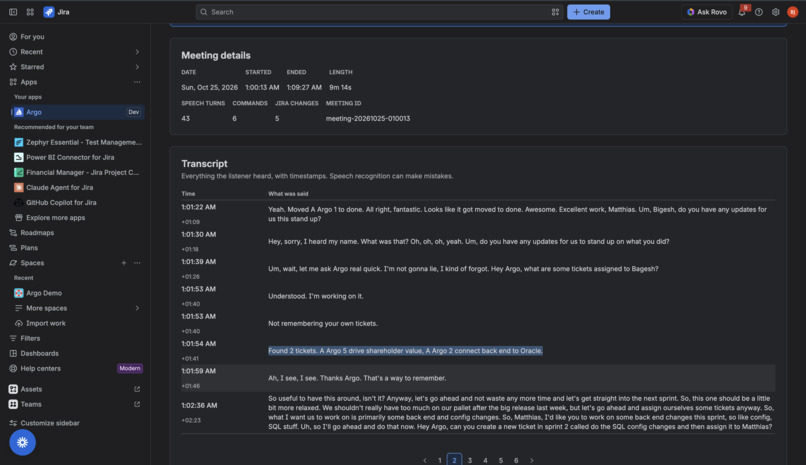This screenshot has width=806, height=465.
Task: Open the Argo app icon in sidebar
Action: 19,112
